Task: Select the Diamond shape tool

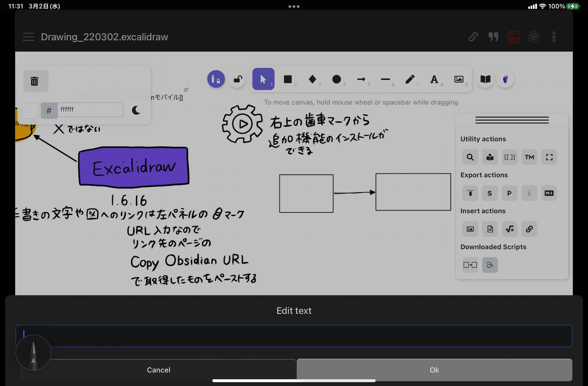Action: tap(312, 79)
